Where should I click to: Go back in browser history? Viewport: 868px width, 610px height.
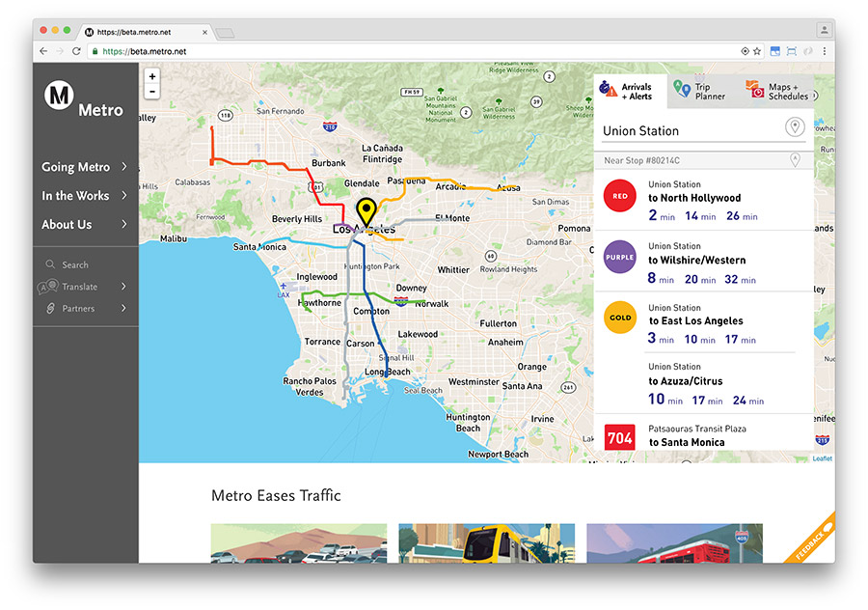(x=43, y=51)
